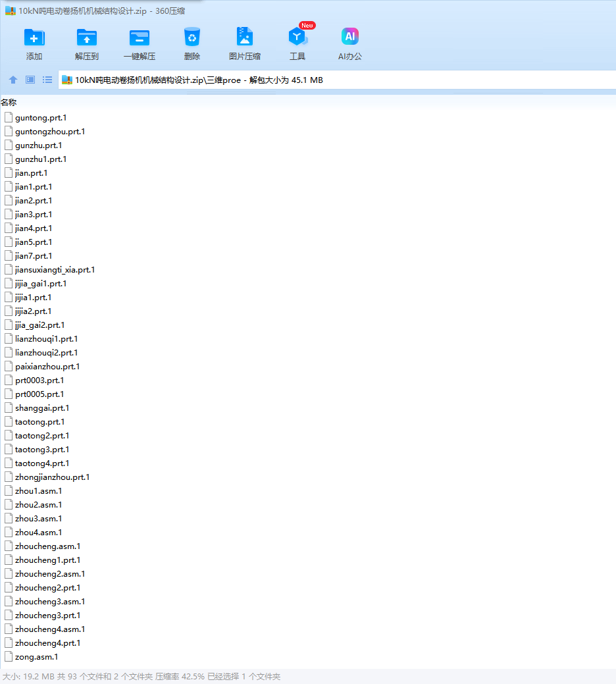Select file icon of jian7.prt.1
Viewport: 616px width, 684px height.
click(9, 255)
